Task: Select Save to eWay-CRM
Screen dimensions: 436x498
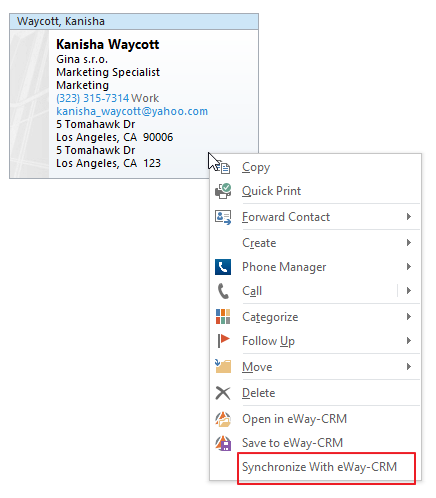Action: [x=315, y=443]
